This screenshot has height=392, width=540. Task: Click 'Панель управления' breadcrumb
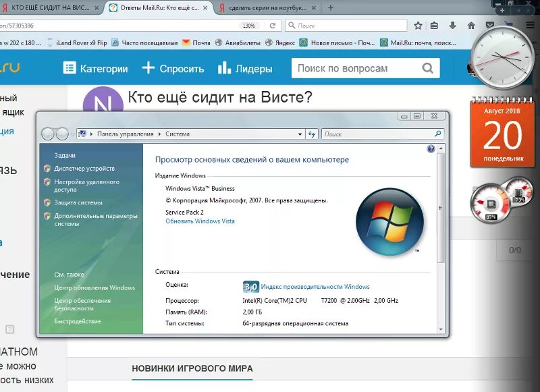pyautogui.click(x=125, y=134)
